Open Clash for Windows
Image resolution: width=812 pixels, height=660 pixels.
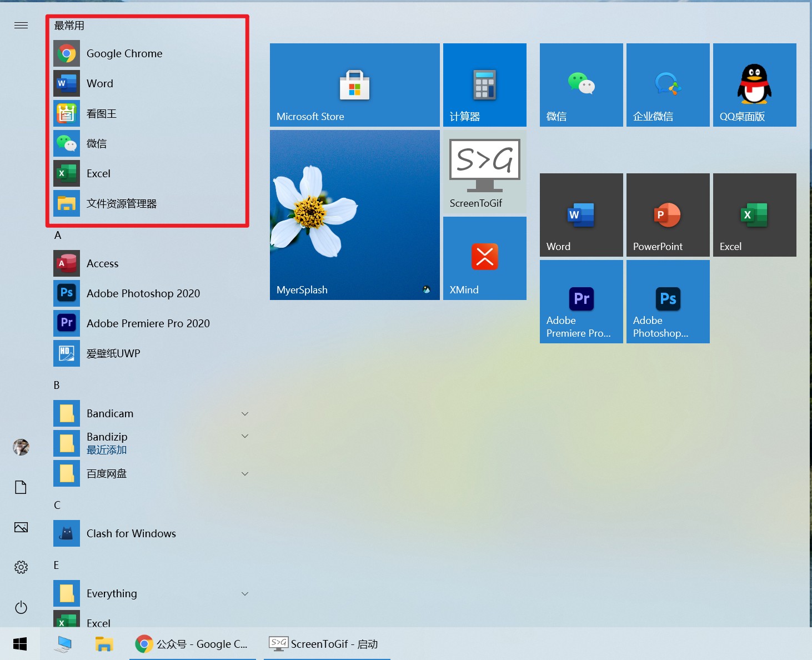pos(150,533)
